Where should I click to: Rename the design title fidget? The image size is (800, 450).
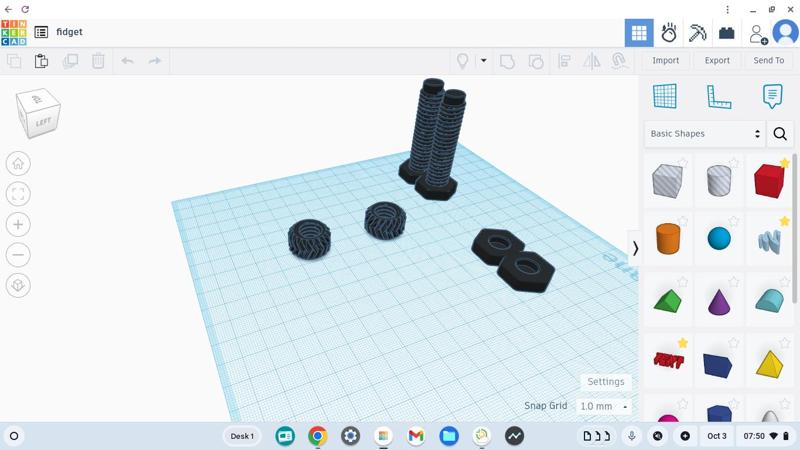[x=69, y=32]
